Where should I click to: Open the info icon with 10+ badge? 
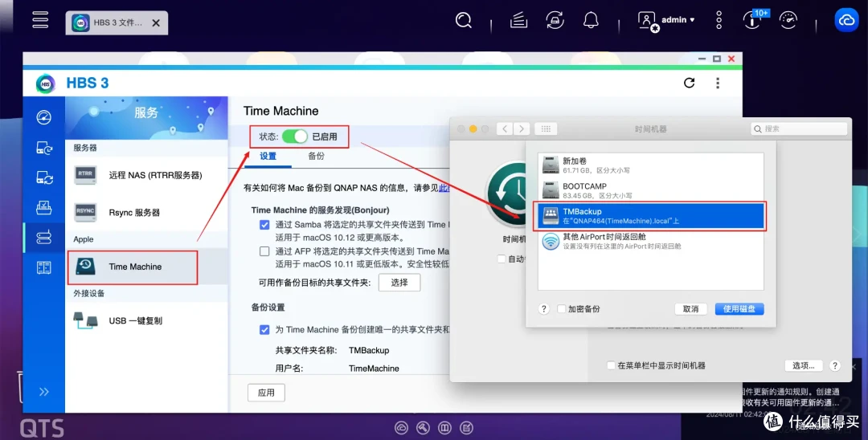[x=753, y=20]
